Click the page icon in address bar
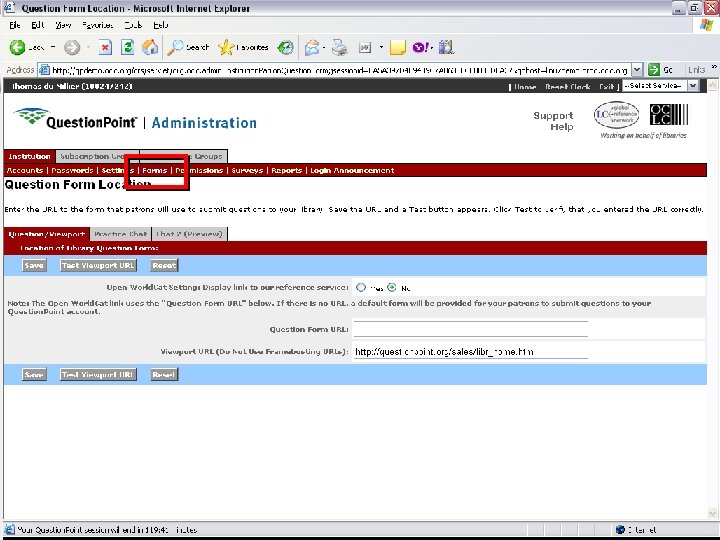Viewport: 720px width, 540px height. pyautogui.click(x=44, y=70)
